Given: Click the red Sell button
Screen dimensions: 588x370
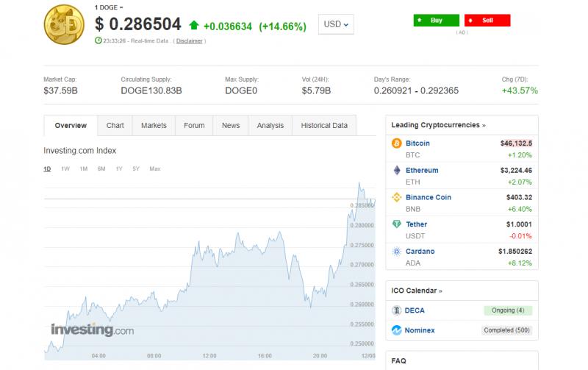Looking at the screenshot, I should 487,21.
